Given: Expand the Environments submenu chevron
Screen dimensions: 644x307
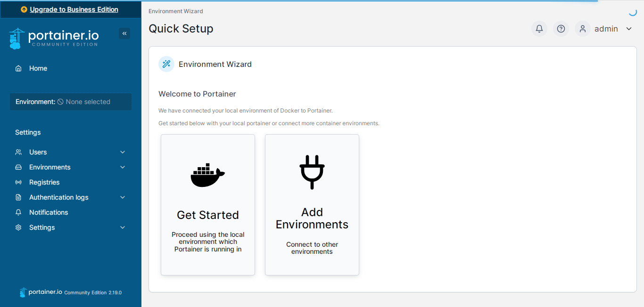Looking at the screenshot, I should point(123,167).
